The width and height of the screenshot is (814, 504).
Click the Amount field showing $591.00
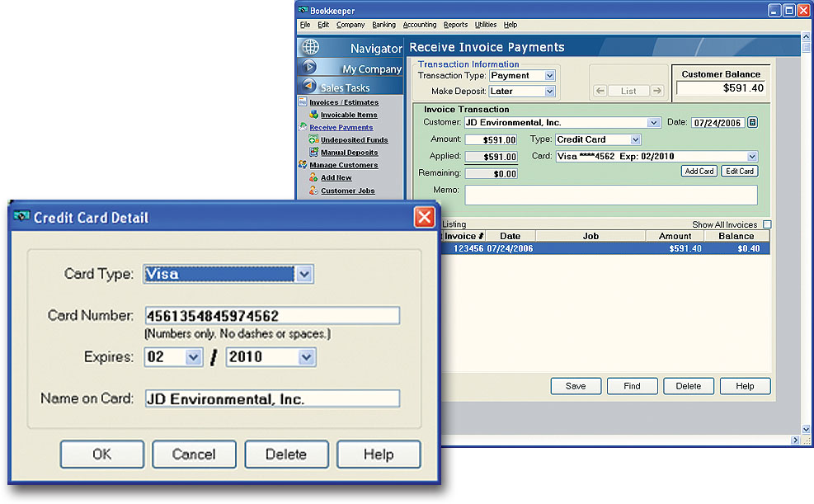click(491, 139)
